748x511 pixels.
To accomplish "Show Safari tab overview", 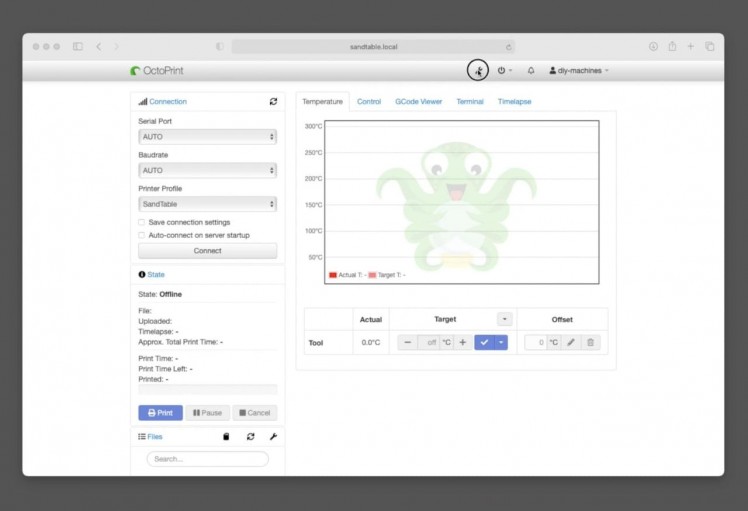I will [x=710, y=46].
